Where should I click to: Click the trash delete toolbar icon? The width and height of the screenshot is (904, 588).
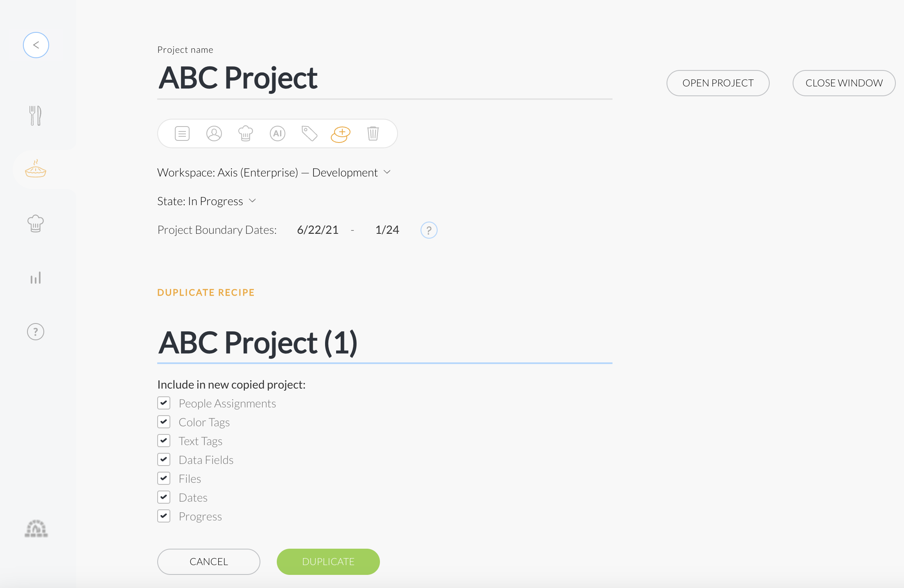tap(373, 133)
